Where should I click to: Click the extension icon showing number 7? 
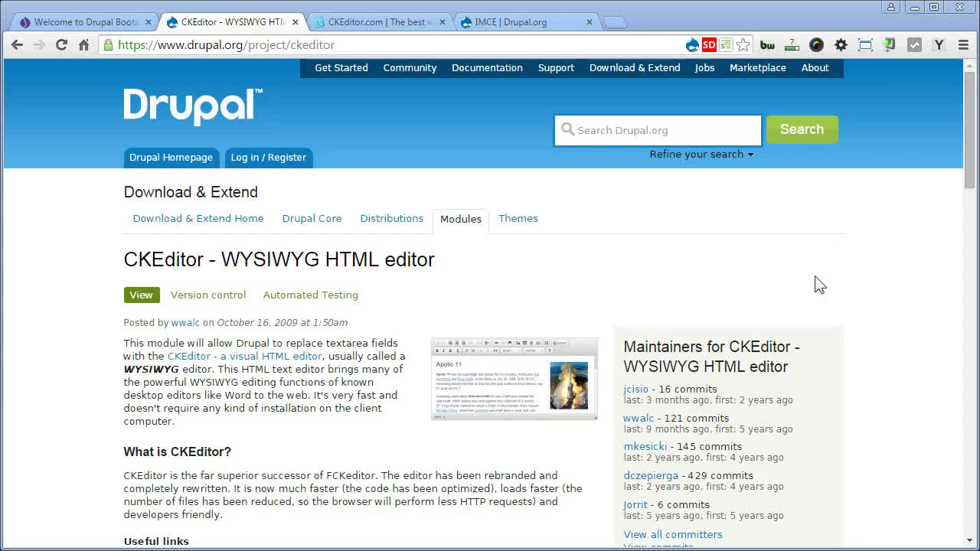pyautogui.click(x=792, y=45)
